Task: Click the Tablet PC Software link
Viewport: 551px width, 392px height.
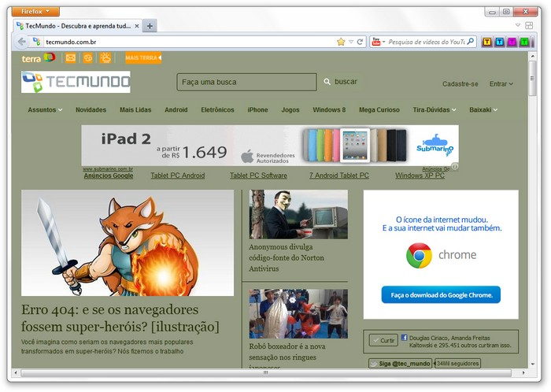Action: point(258,176)
